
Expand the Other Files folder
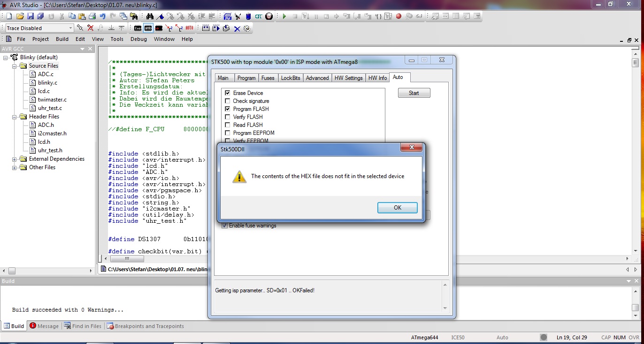(x=15, y=167)
